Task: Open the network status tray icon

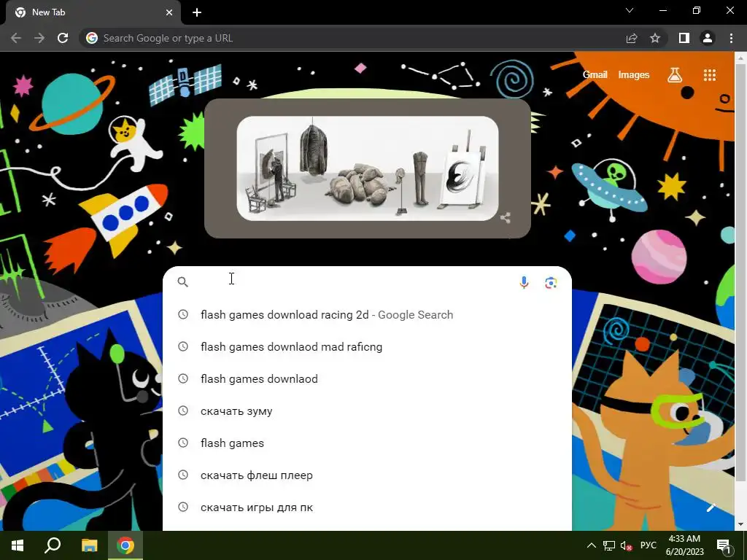Action: click(609, 545)
